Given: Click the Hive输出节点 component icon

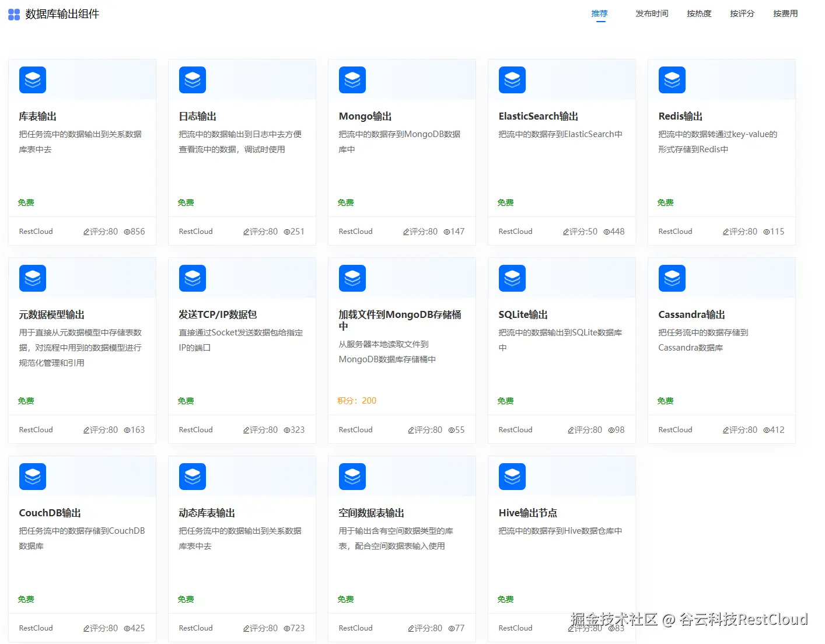Looking at the screenshot, I should click(512, 477).
